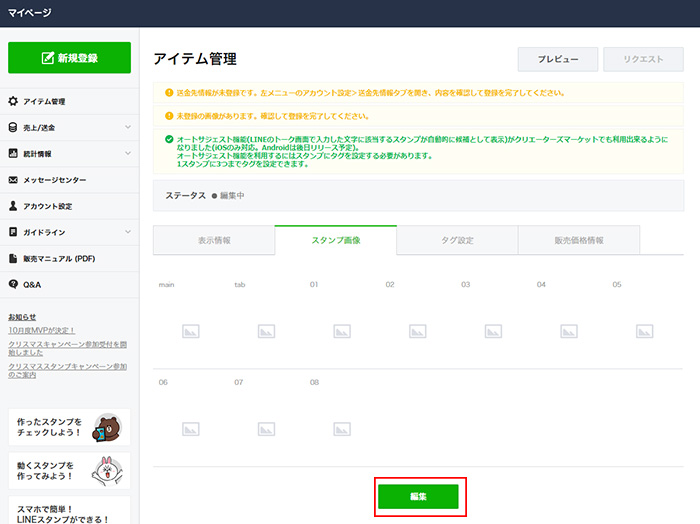
Task: Click the 作ったスタンプをチェックしよう banner
Action: 69,428
